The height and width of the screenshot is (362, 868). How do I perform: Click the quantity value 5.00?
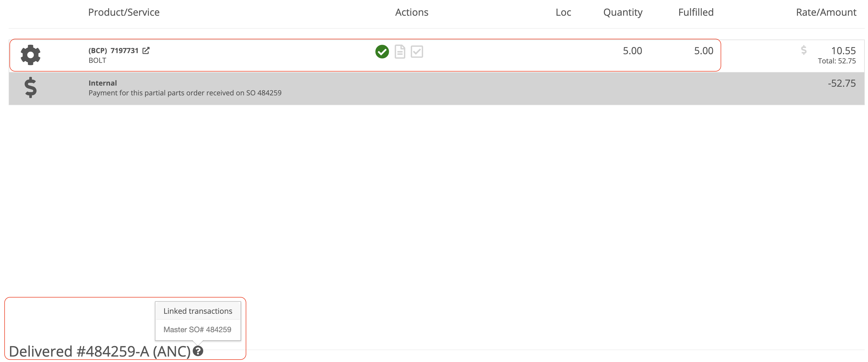(633, 51)
